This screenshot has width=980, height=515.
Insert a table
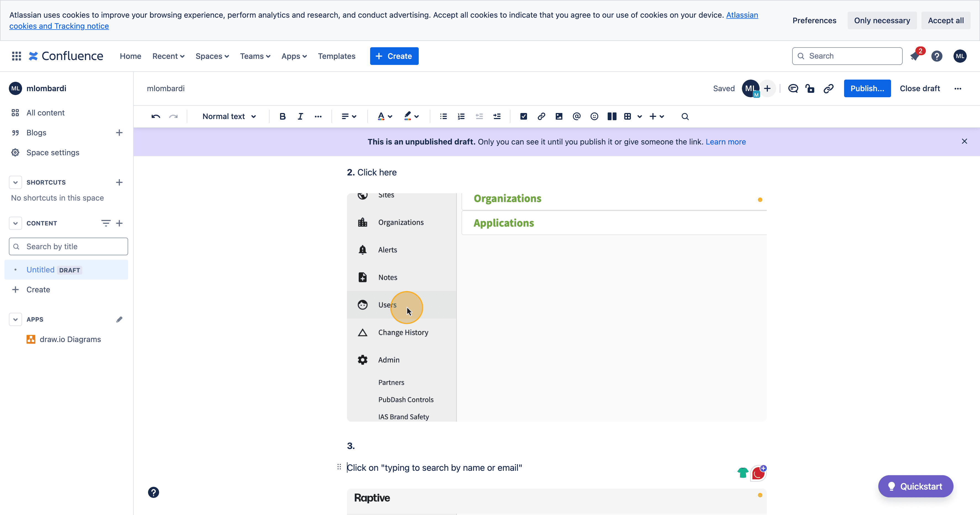(628, 117)
